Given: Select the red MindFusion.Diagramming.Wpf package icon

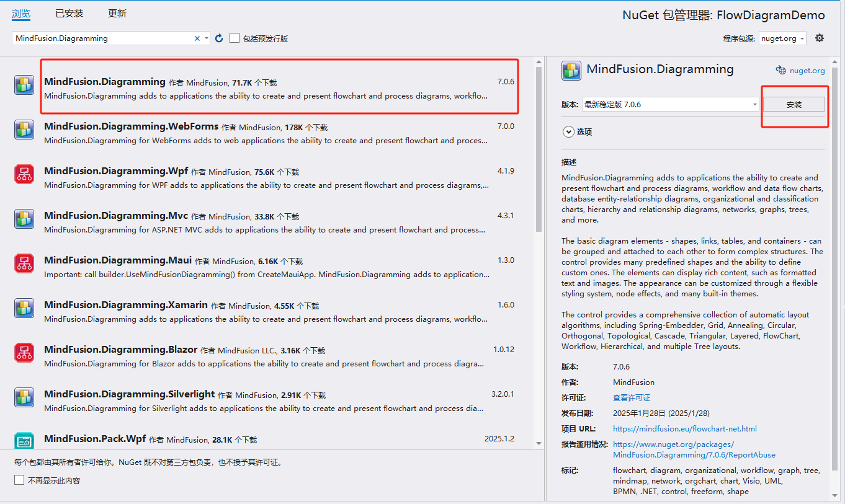Looking at the screenshot, I should click(x=24, y=174).
